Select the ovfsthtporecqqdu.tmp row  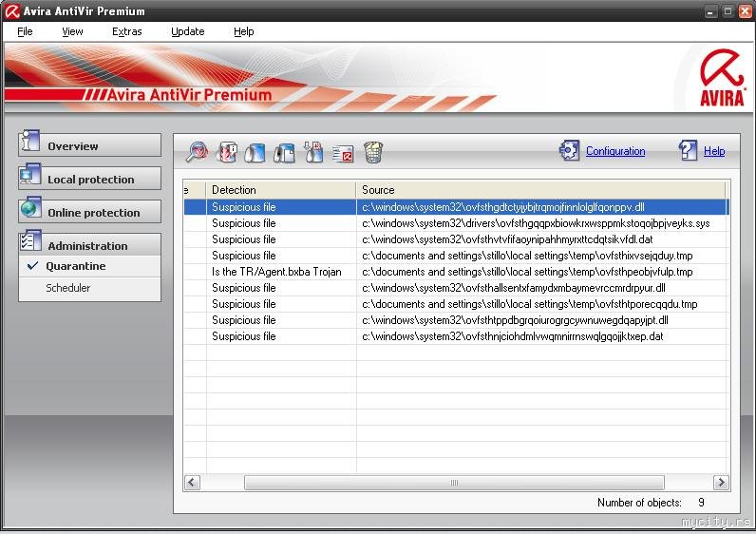point(456,304)
